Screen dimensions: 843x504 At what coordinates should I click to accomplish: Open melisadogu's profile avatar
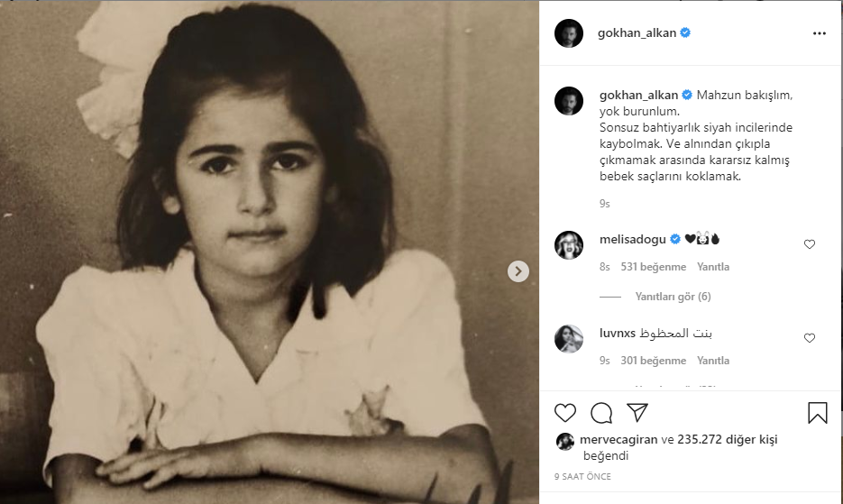click(x=569, y=245)
